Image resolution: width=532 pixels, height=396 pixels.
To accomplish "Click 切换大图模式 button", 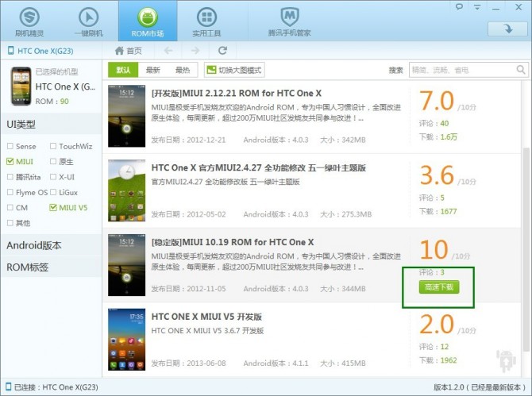I will (234, 70).
